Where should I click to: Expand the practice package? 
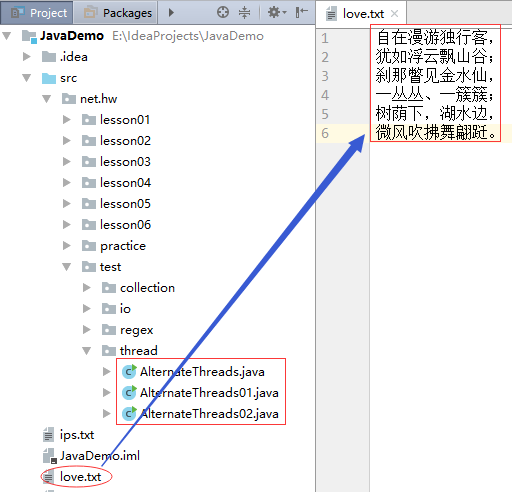(67, 246)
